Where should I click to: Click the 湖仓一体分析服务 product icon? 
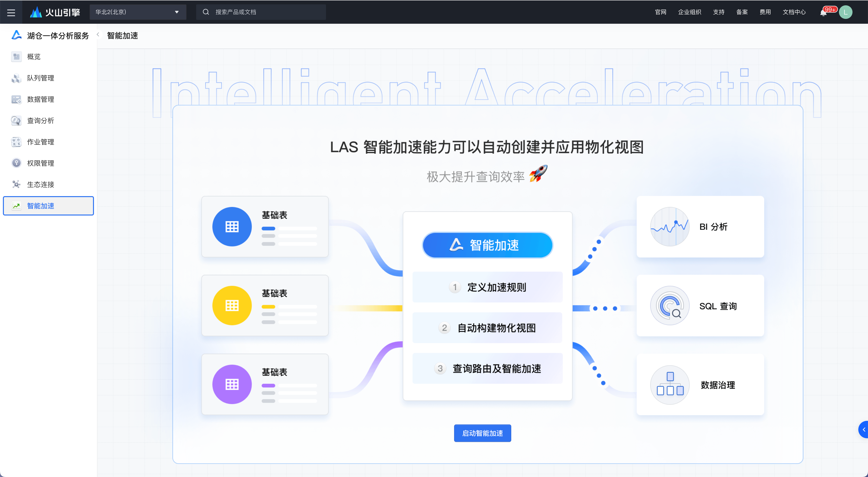tap(16, 35)
